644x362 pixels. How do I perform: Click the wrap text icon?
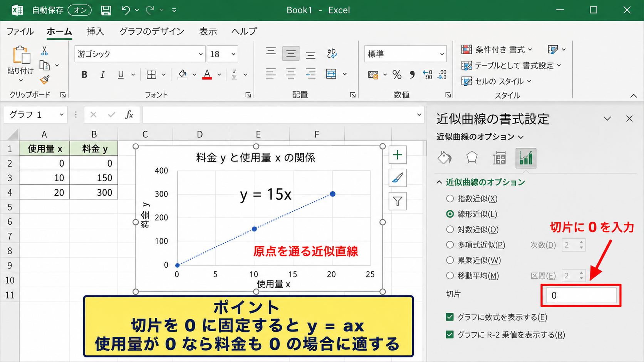pos(332,53)
